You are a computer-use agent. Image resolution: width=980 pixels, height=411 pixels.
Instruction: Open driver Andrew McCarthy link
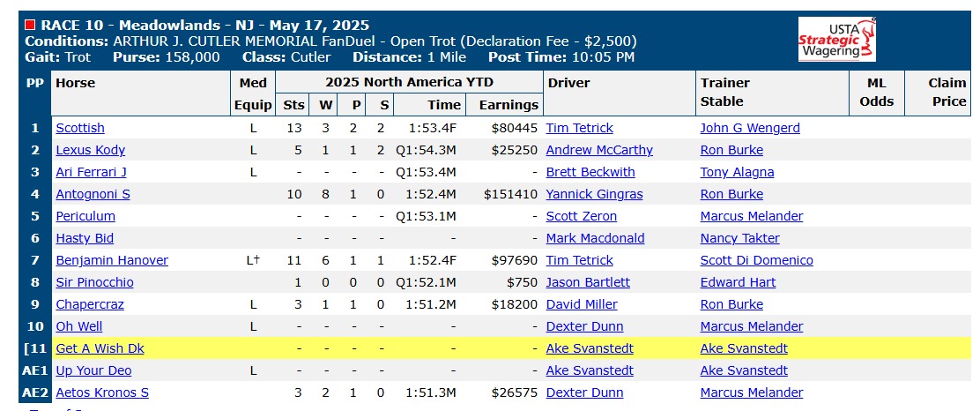(x=599, y=150)
